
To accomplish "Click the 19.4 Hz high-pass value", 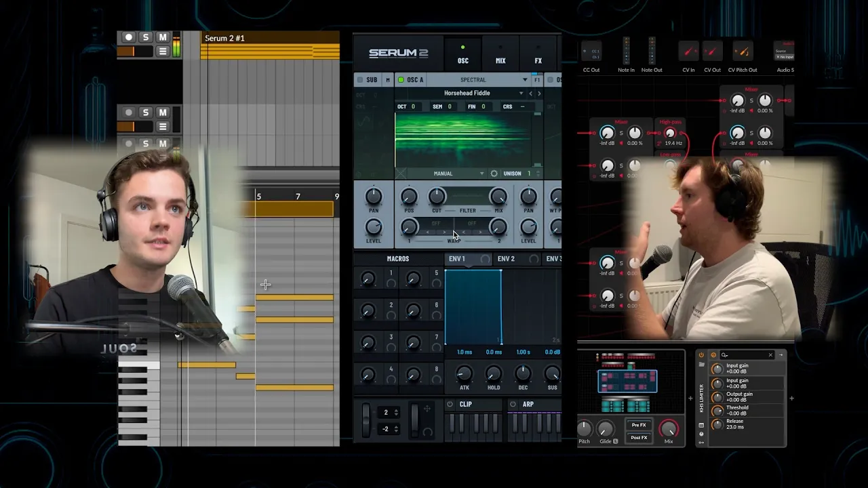I will point(673,144).
